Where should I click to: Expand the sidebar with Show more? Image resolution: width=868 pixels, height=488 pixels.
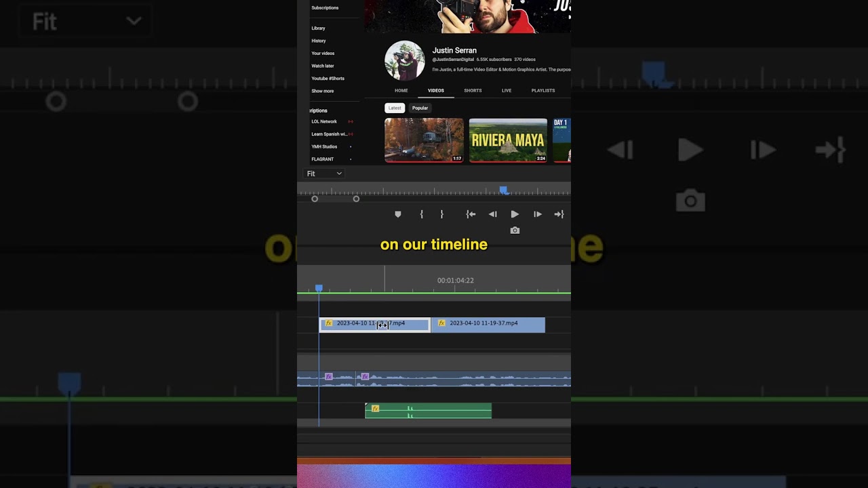(x=323, y=91)
